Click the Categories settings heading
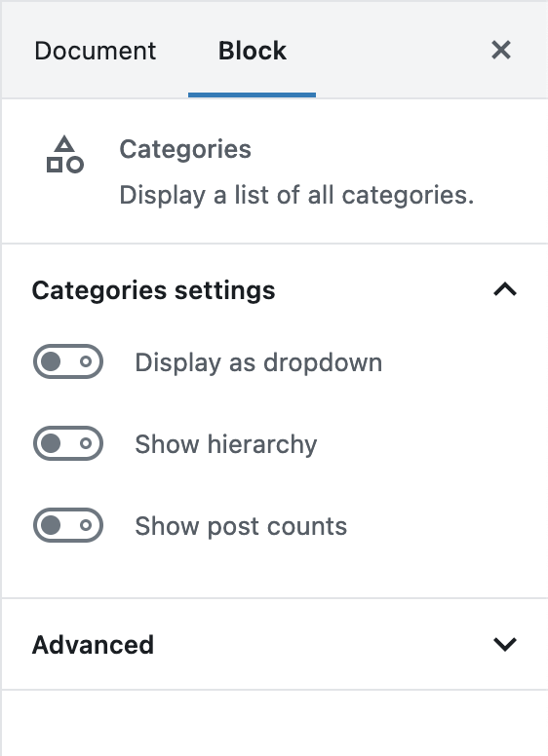548x756 pixels. (x=153, y=290)
